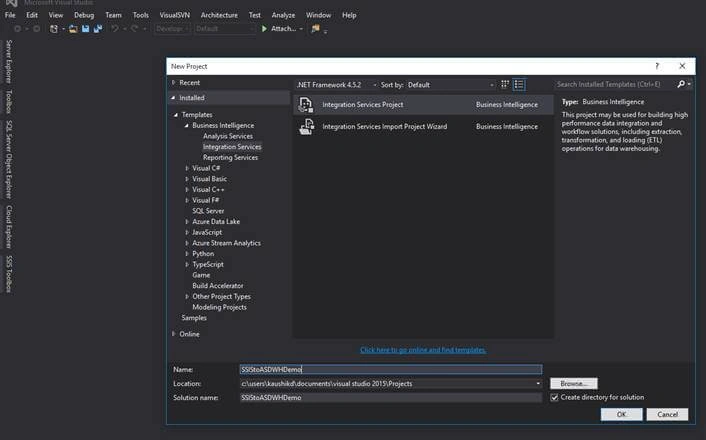Switch to small icons view
706x440 pixels.
click(x=505, y=85)
